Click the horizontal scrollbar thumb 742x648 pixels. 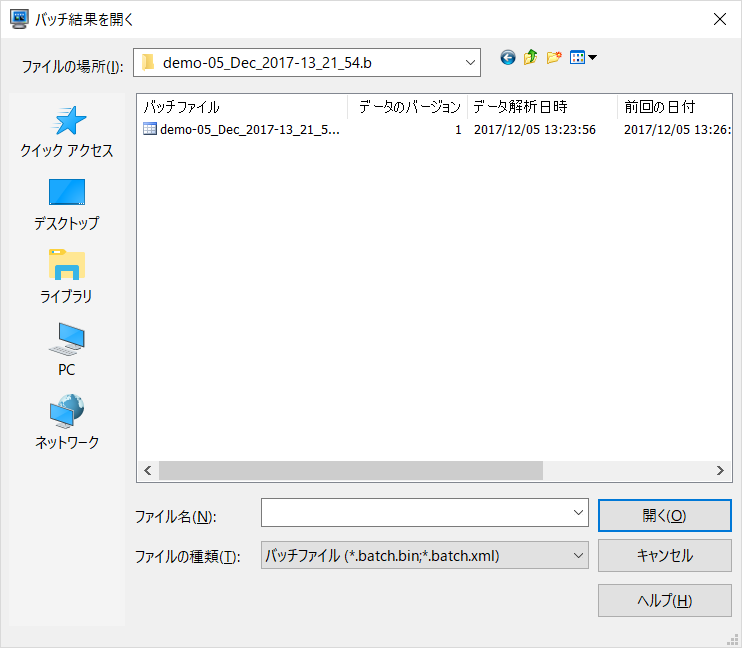point(351,470)
